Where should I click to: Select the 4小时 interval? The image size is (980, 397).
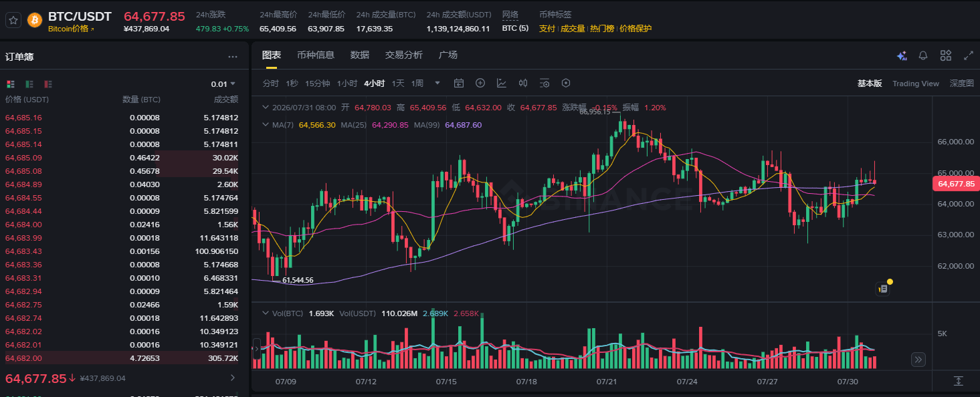375,84
